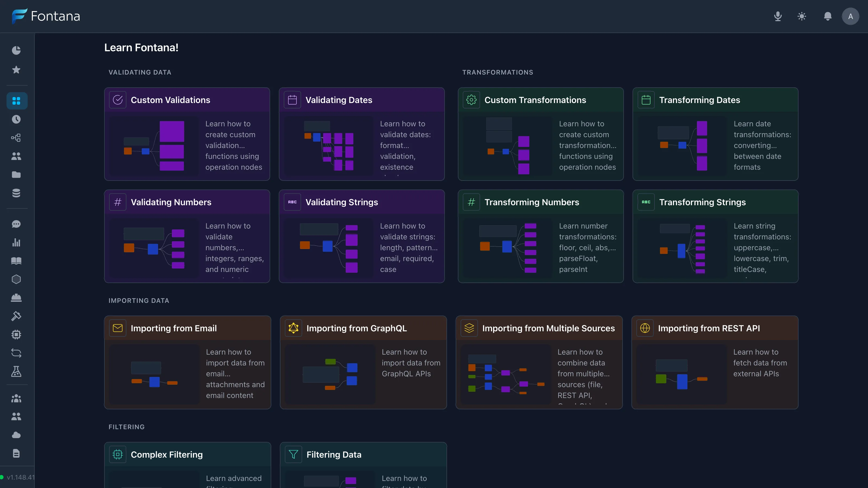
Task: Open the hammer tool sidebar icon
Action: point(16,316)
